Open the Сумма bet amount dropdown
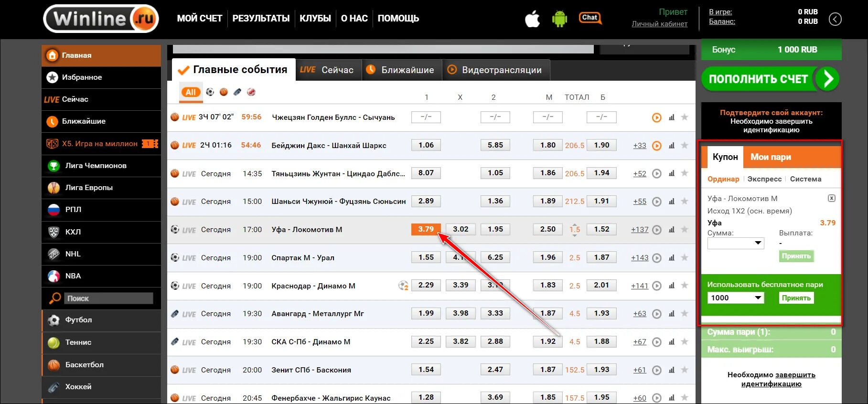The width and height of the screenshot is (868, 404). [x=736, y=243]
